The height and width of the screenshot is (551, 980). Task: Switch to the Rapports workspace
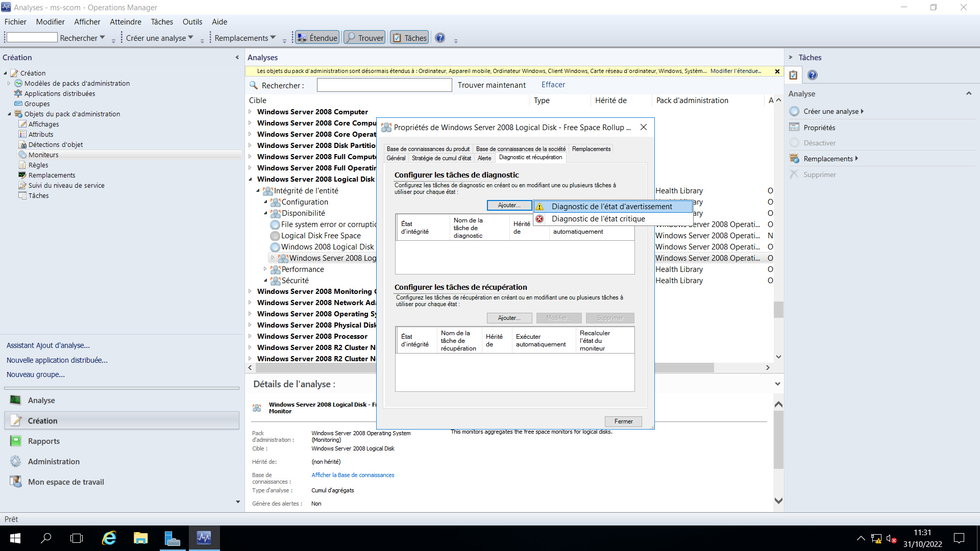click(43, 441)
